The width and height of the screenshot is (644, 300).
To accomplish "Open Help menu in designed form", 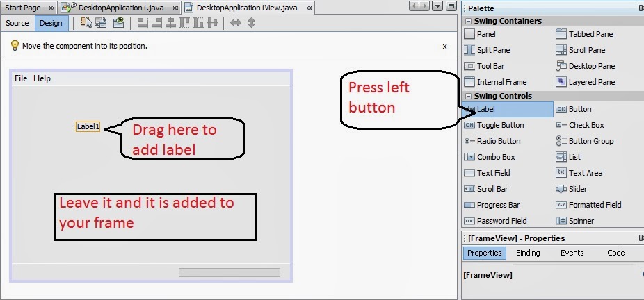I will tap(42, 78).
